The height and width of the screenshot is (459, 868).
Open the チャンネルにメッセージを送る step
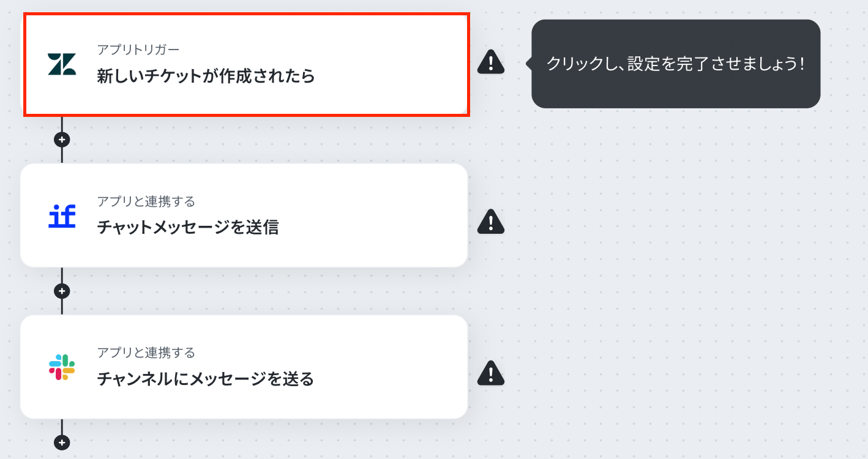(244, 367)
